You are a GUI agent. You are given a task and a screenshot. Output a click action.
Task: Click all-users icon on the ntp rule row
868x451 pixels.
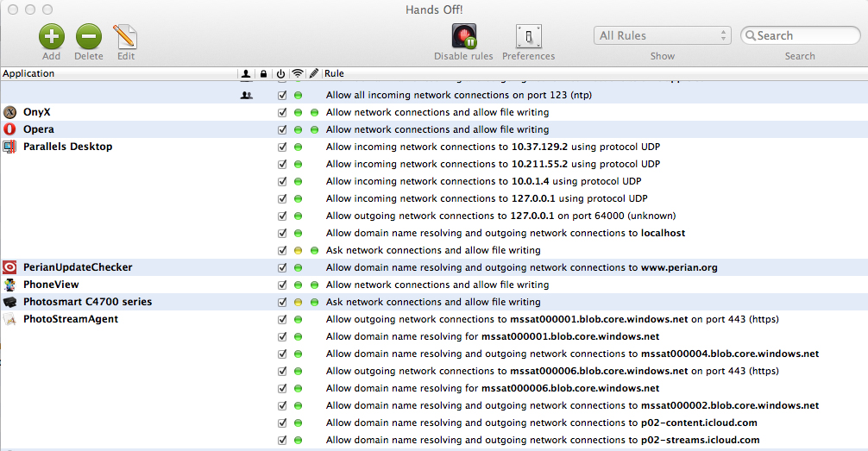247,95
